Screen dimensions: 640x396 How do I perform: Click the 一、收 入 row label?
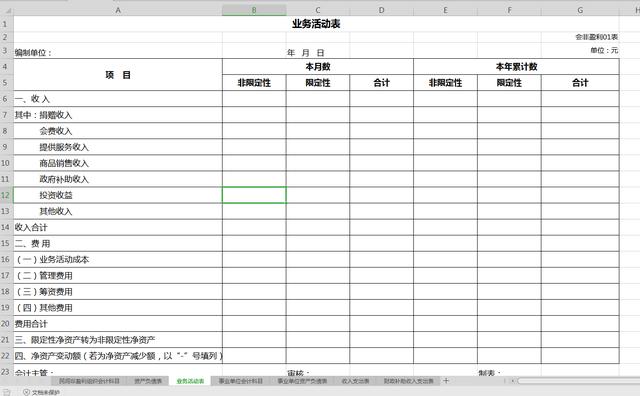(118, 99)
